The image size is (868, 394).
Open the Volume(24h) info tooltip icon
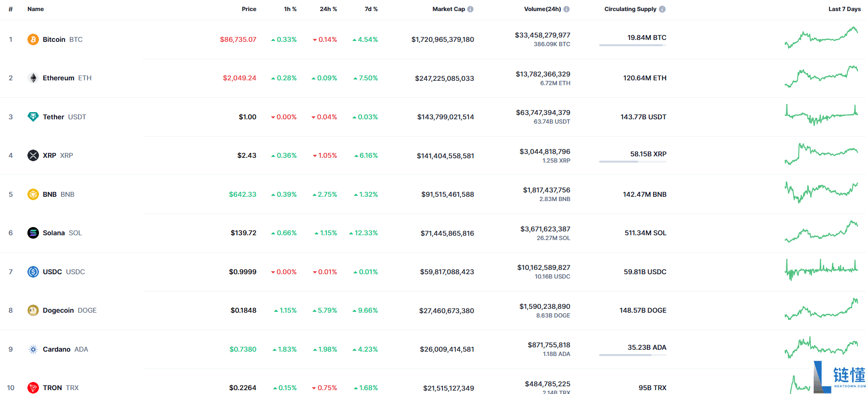(x=566, y=9)
